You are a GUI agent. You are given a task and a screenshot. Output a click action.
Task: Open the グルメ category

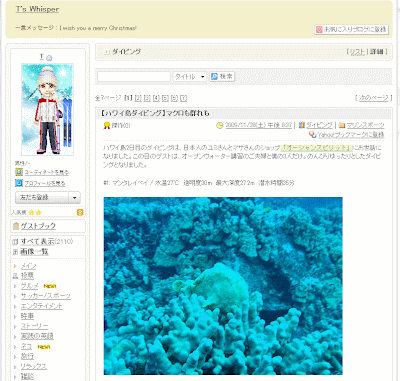[x=30, y=286]
